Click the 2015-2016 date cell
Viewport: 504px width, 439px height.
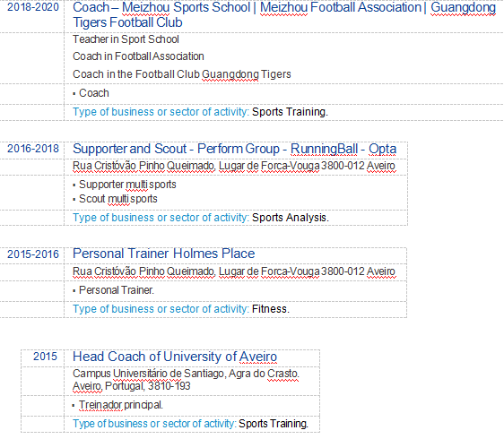click(x=33, y=254)
